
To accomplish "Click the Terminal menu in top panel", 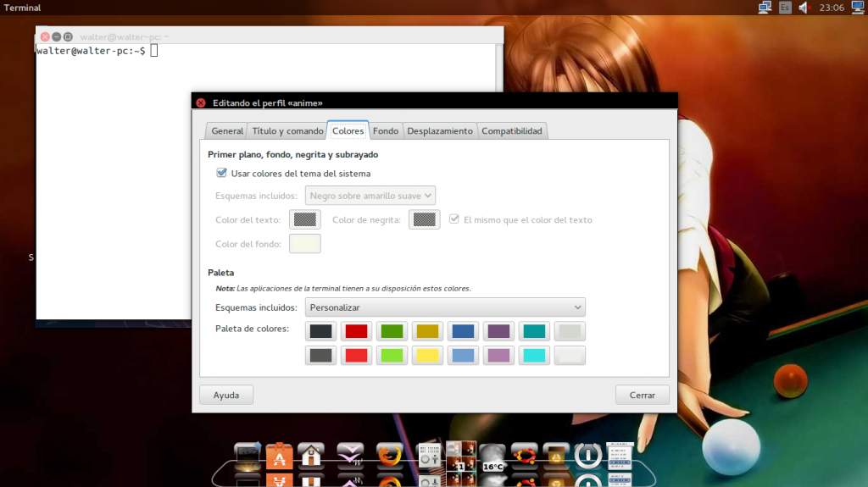I will [22, 8].
